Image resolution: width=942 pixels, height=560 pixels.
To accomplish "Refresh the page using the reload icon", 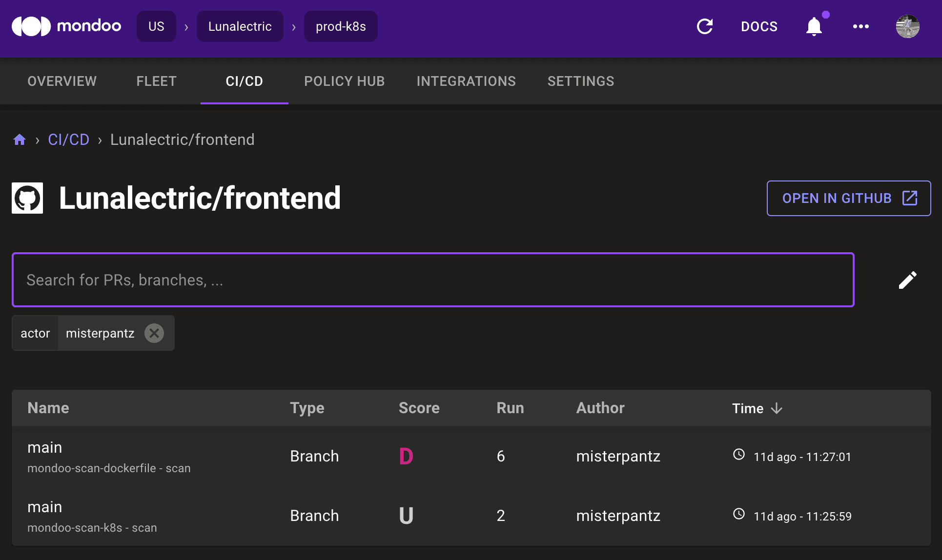I will click(x=705, y=26).
